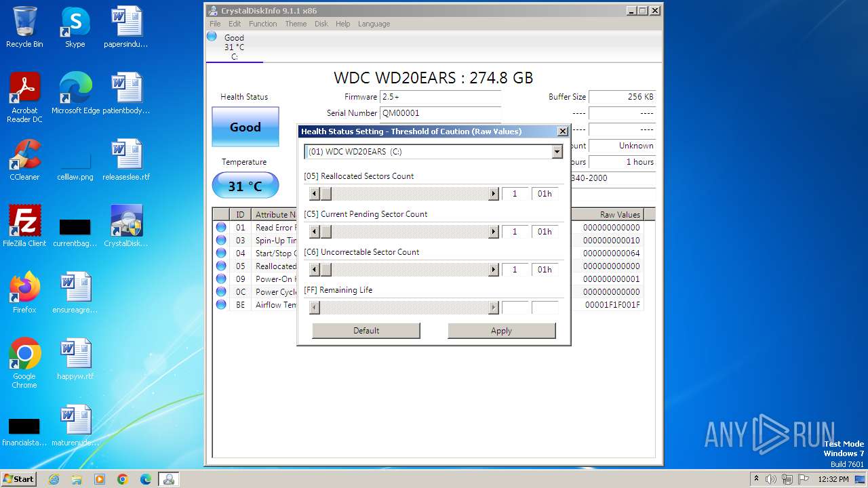Open the Language menu
The image size is (868, 488).
click(374, 24)
